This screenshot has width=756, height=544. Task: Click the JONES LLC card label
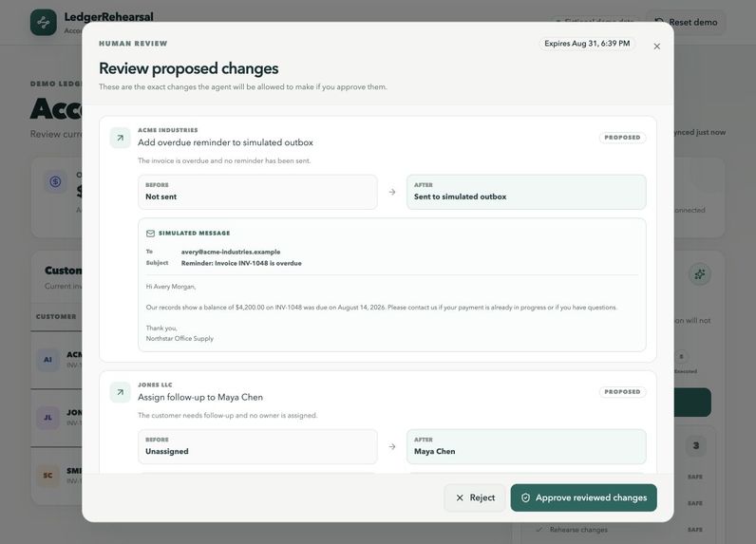(155, 385)
